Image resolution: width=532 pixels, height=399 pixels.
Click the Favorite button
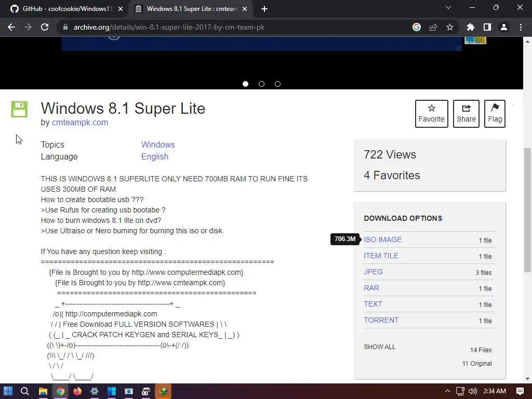pyautogui.click(x=432, y=114)
